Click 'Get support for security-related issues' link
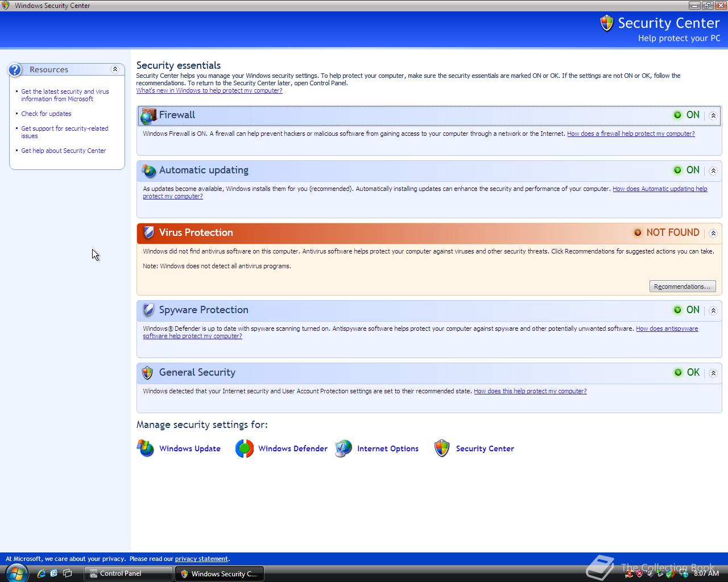 coord(64,132)
